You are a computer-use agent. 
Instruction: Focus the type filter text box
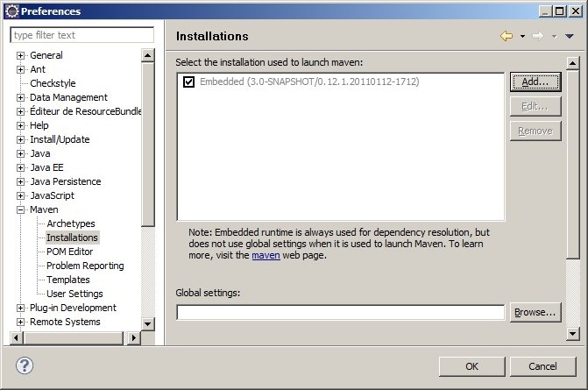81,35
